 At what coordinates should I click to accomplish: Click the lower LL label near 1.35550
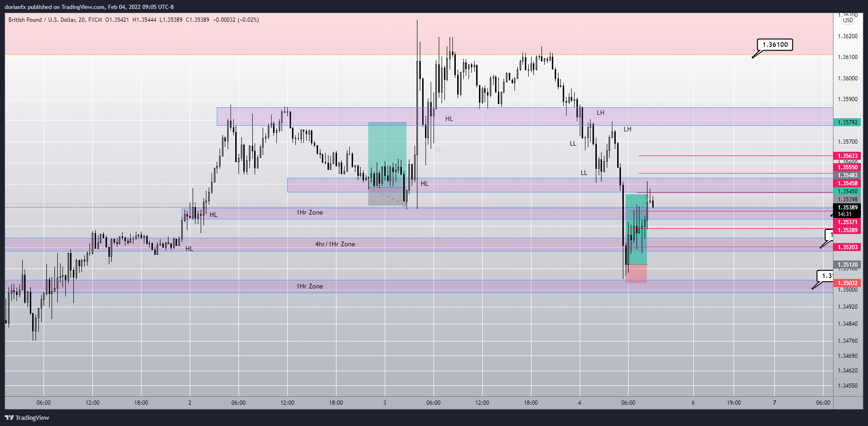click(x=584, y=173)
